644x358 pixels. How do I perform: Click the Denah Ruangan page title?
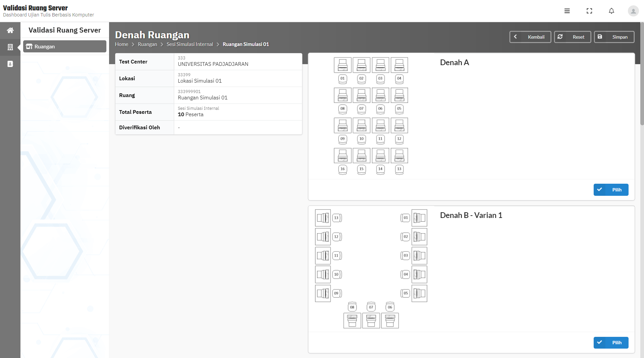click(x=152, y=35)
